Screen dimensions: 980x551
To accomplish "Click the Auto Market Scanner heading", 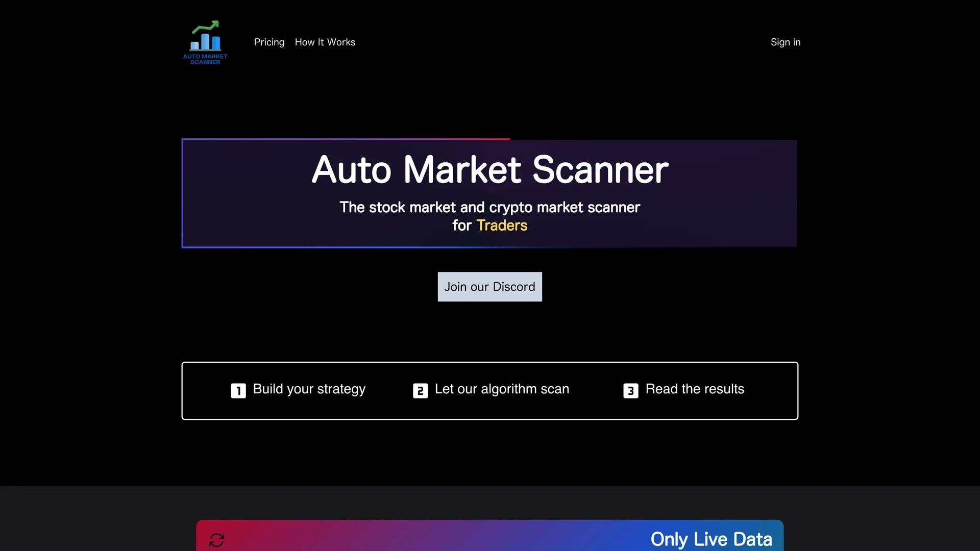I will [x=489, y=169].
